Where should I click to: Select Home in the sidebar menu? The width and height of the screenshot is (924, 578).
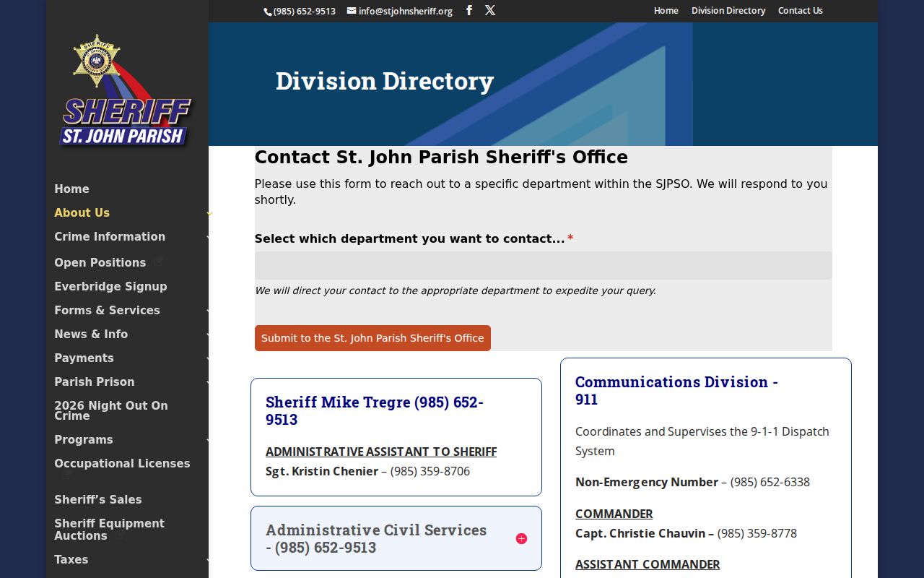[x=72, y=189]
